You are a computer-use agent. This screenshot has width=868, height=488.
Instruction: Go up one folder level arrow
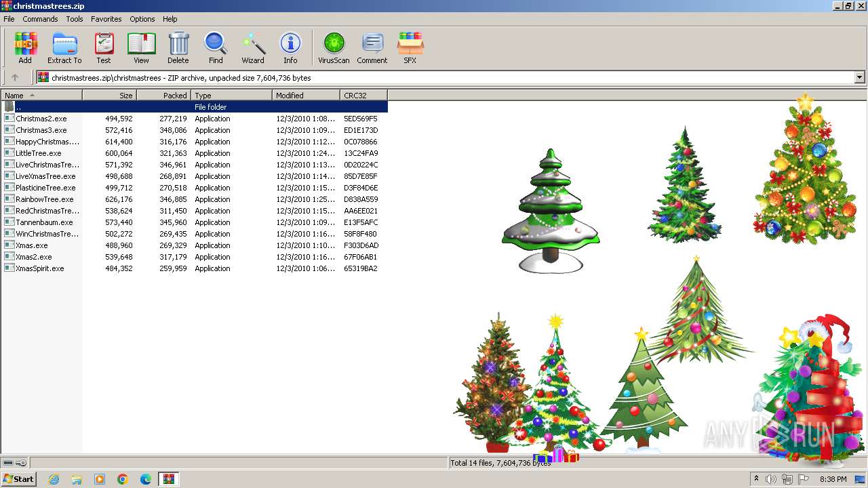(x=15, y=78)
